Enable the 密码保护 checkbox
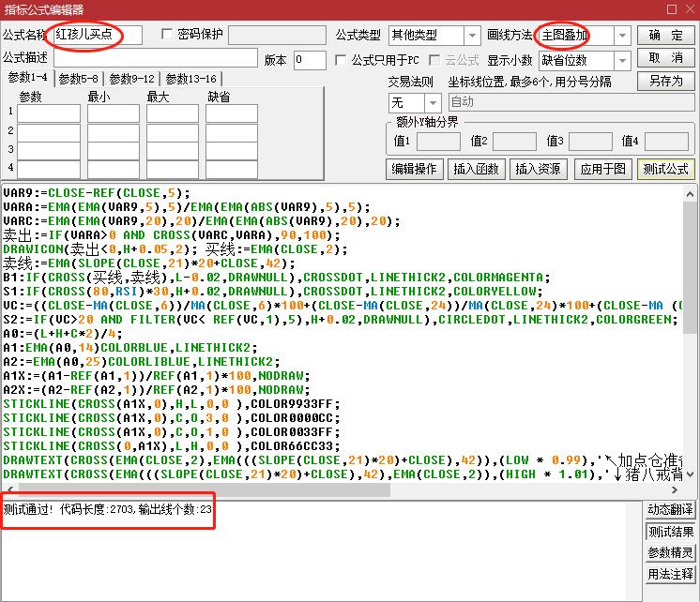The width and height of the screenshot is (700, 602). [x=168, y=35]
